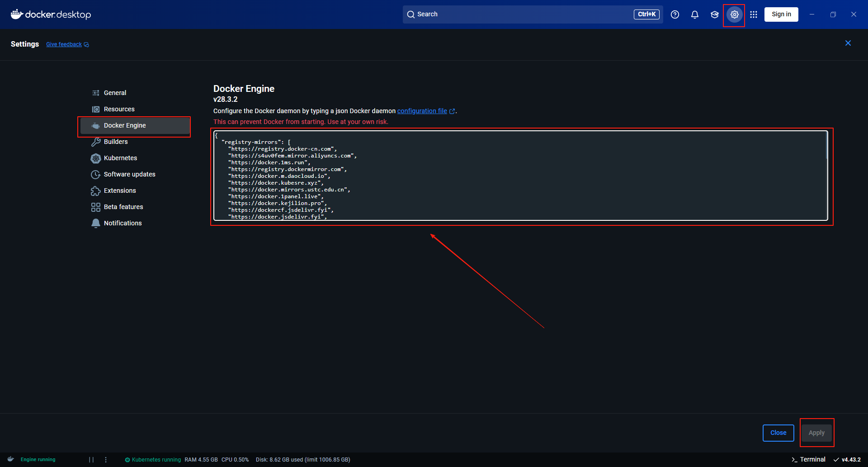868x467 pixels.
Task: Click the Resources disk icon
Action: (x=96, y=109)
